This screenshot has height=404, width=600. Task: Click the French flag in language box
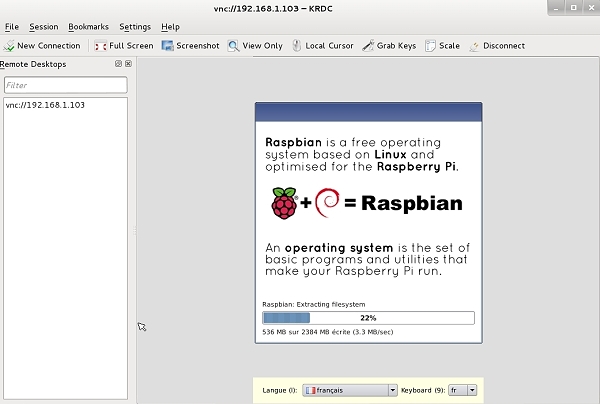(x=310, y=390)
